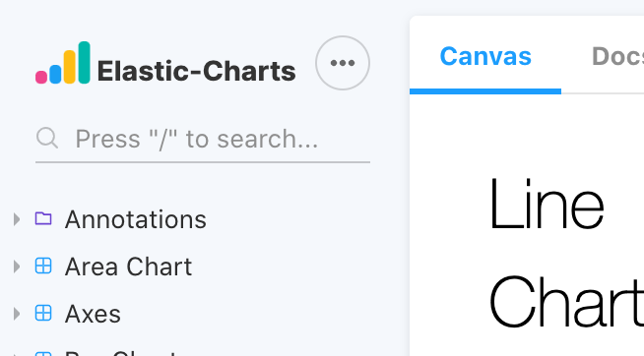Select the Axes sidebar item
Image resolution: width=644 pixels, height=356 pixels.
pyautogui.click(x=93, y=314)
